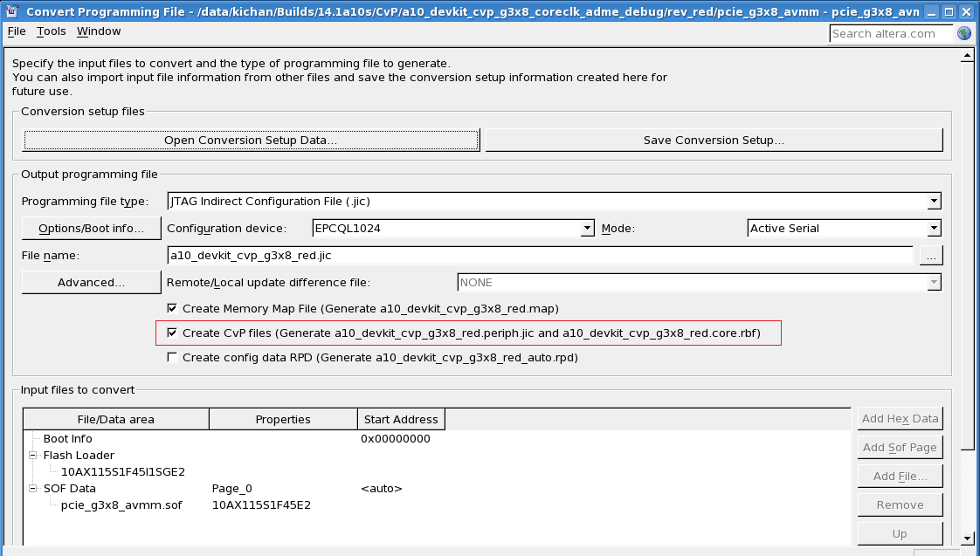Screen dimensions: 980x556
Task: Click the Open Conversion Setup Data button
Action: coord(251,140)
